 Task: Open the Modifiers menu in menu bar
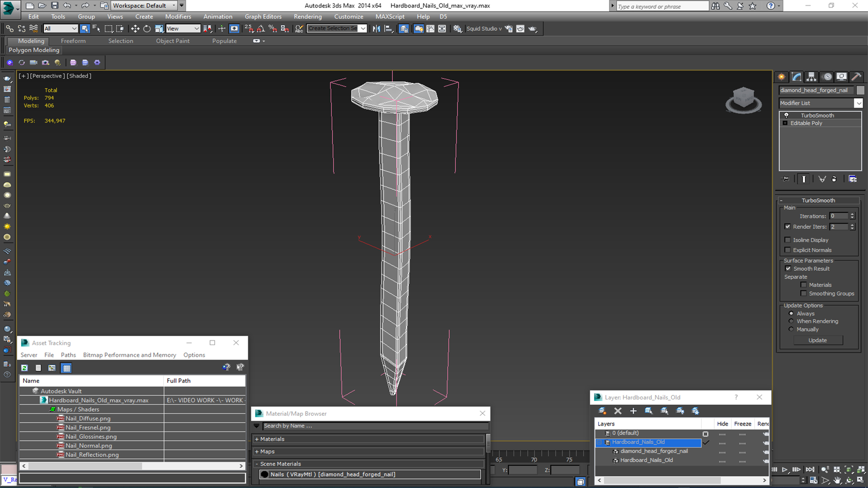pos(178,16)
